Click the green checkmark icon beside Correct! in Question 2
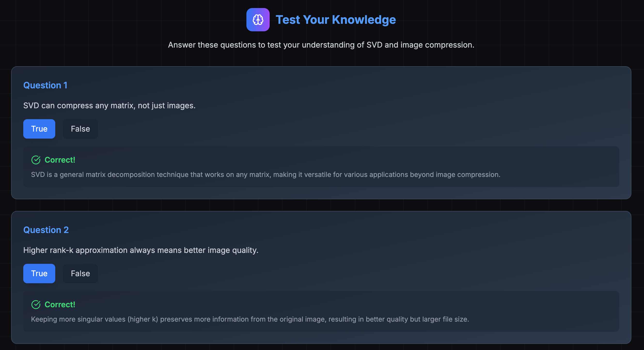Image resolution: width=644 pixels, height=350 pixels. [36, 304]
